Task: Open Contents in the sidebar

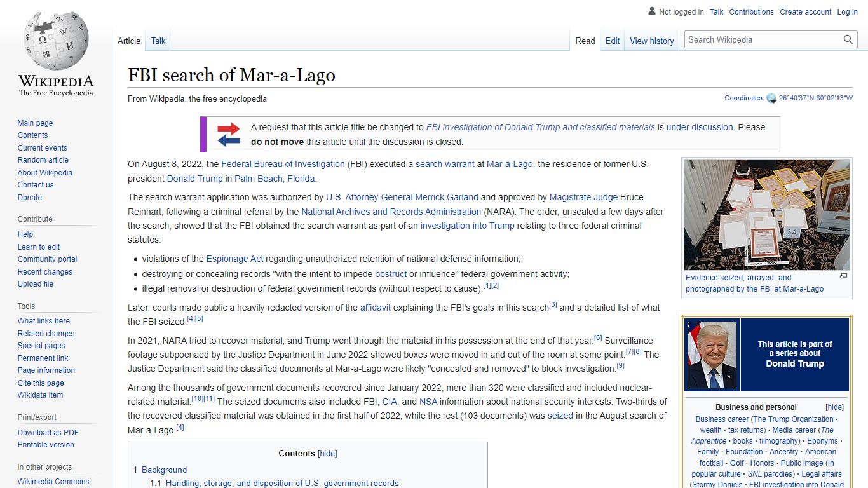Action: tap(32, 135)
